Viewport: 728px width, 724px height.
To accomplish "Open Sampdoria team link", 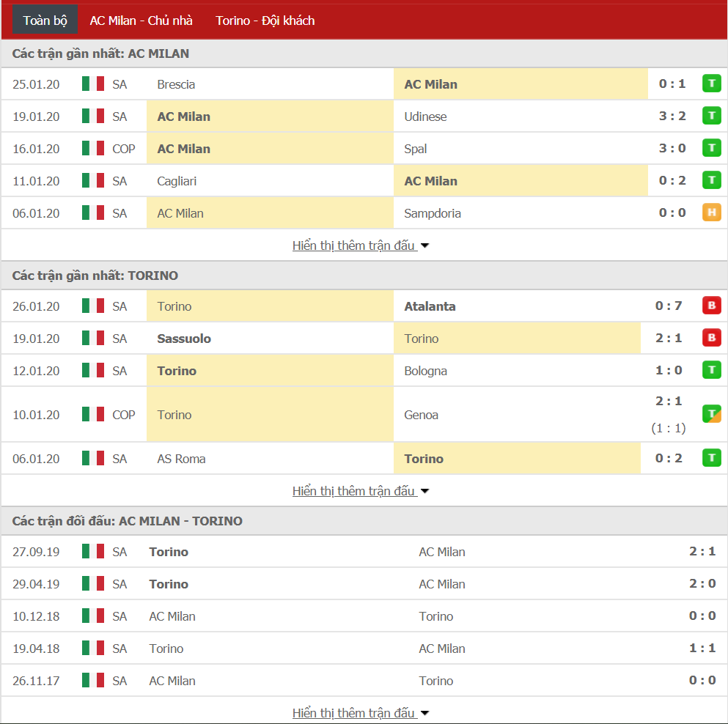I will (433, 213).
